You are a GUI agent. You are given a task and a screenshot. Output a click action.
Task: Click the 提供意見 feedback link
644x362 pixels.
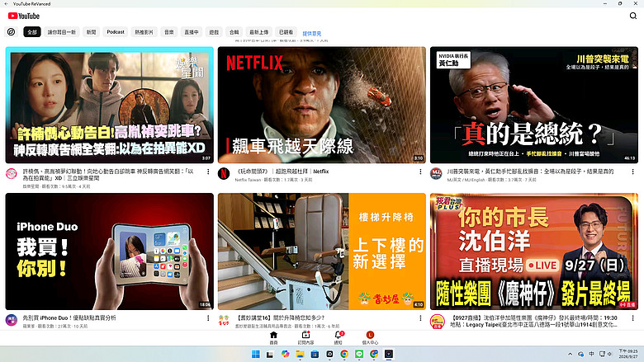click(312, 34)
